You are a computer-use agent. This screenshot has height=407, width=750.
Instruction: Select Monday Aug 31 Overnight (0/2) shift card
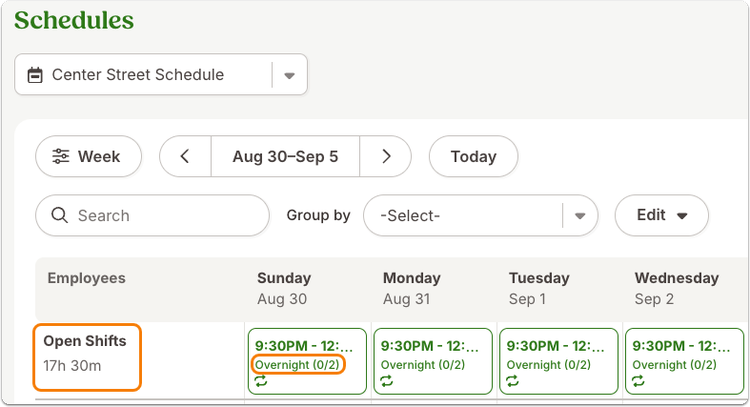pyautogui.click(x=433, y=361)
